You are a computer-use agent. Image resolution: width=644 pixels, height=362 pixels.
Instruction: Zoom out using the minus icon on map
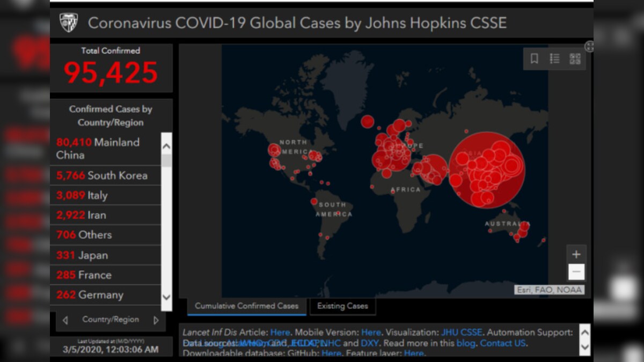576,272
